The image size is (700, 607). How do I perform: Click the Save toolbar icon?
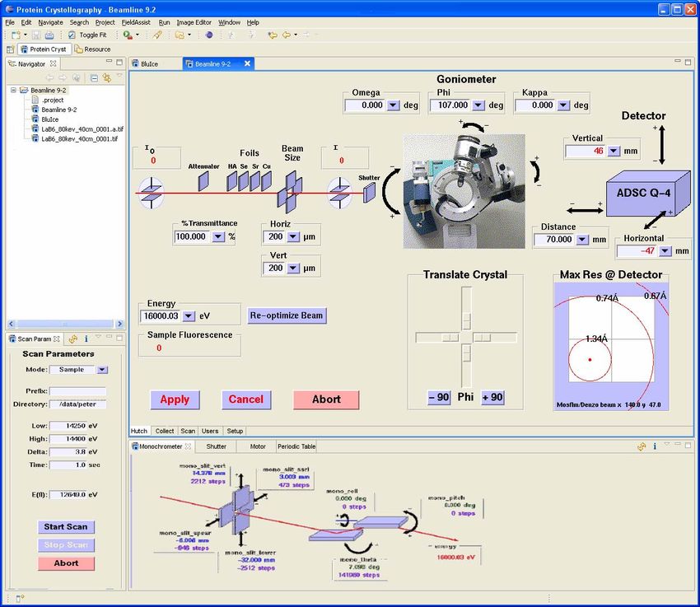click(36, 35)
